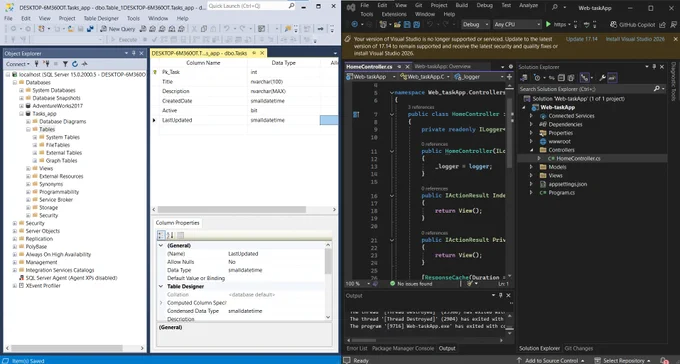Click Collapse All in Solution Explorer toolbar

(x=561, y=78)
